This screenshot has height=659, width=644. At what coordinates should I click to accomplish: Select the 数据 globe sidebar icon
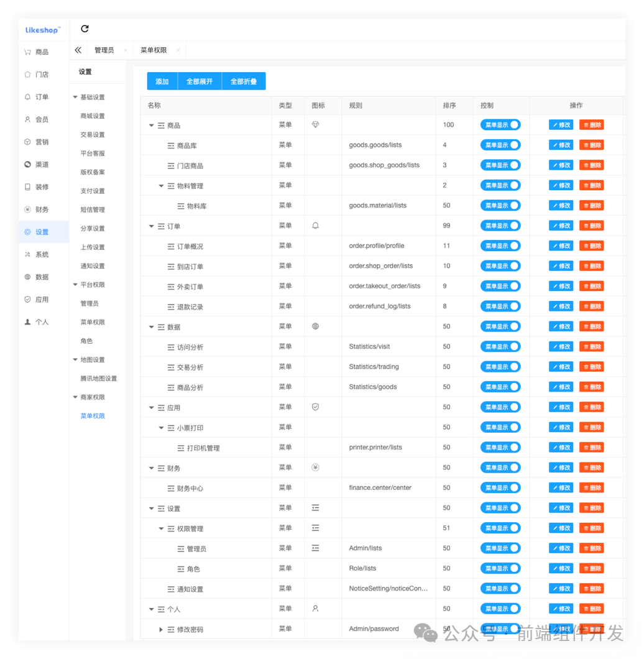pyautogui.click(x=26, y=277)
